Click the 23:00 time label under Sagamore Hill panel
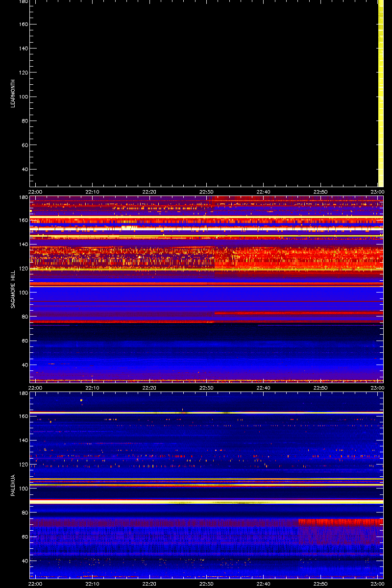This screenshot has width=392, height=588. [x=377, y=388]
